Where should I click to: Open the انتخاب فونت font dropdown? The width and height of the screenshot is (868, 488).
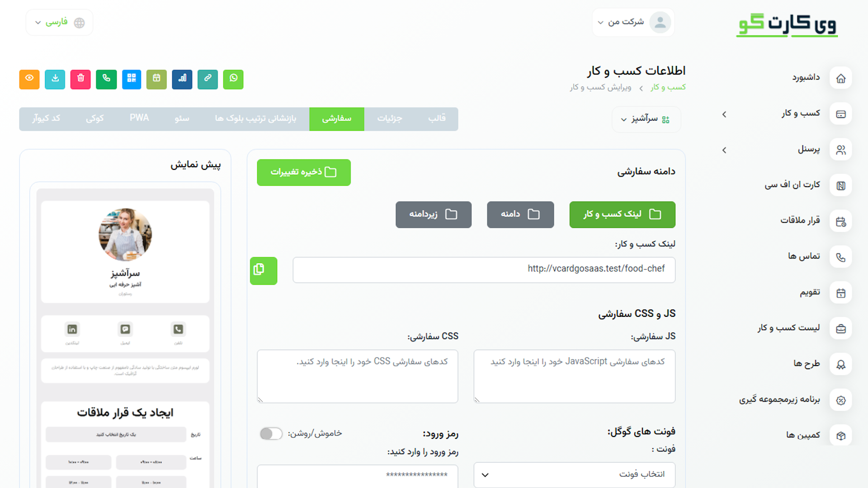click(x=574, y=474)
